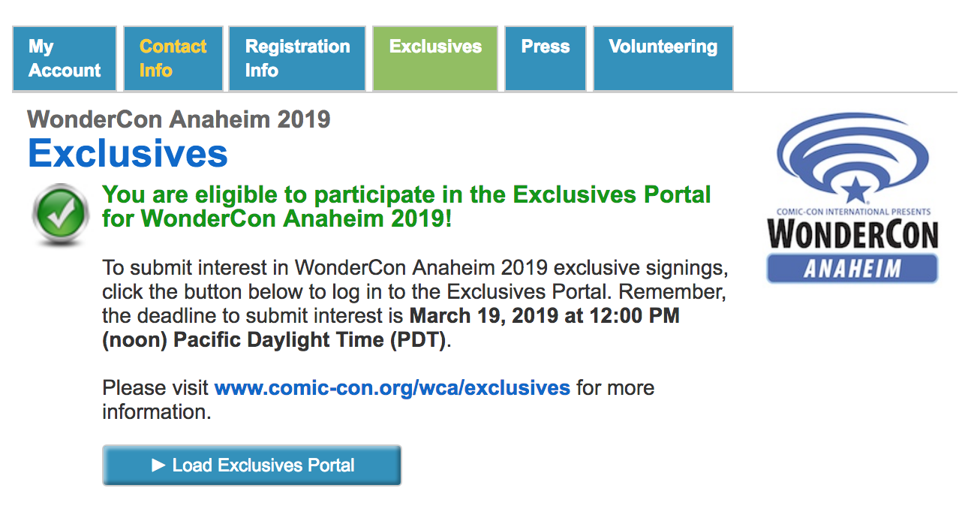Click the WONDERCON wordmark in the logo
The height and width of the screenshot is (506, 980).
[x=852, y=234]
